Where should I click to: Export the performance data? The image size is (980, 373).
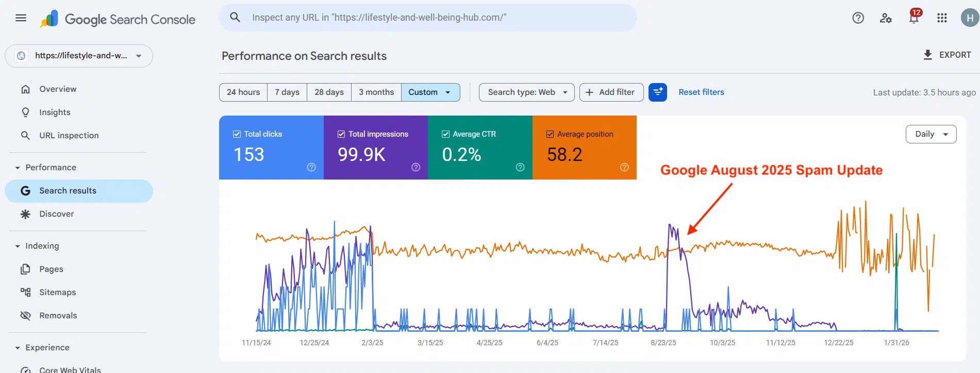coord(947,55)
